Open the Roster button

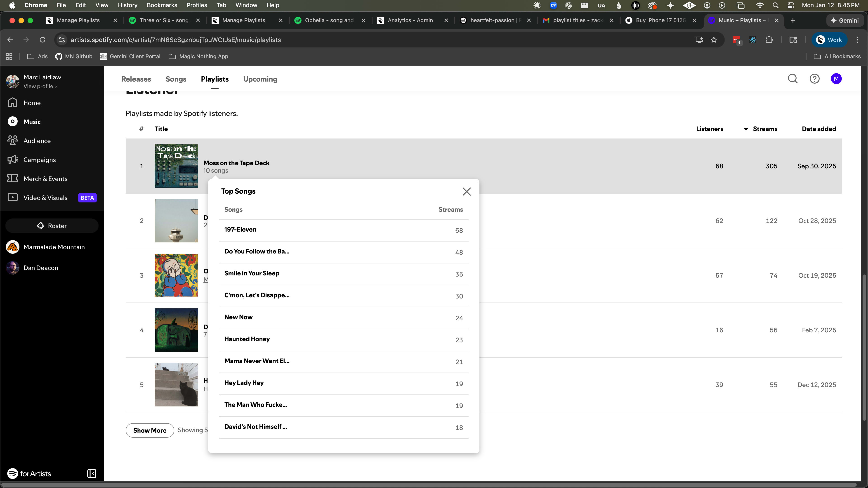point(52,226)
